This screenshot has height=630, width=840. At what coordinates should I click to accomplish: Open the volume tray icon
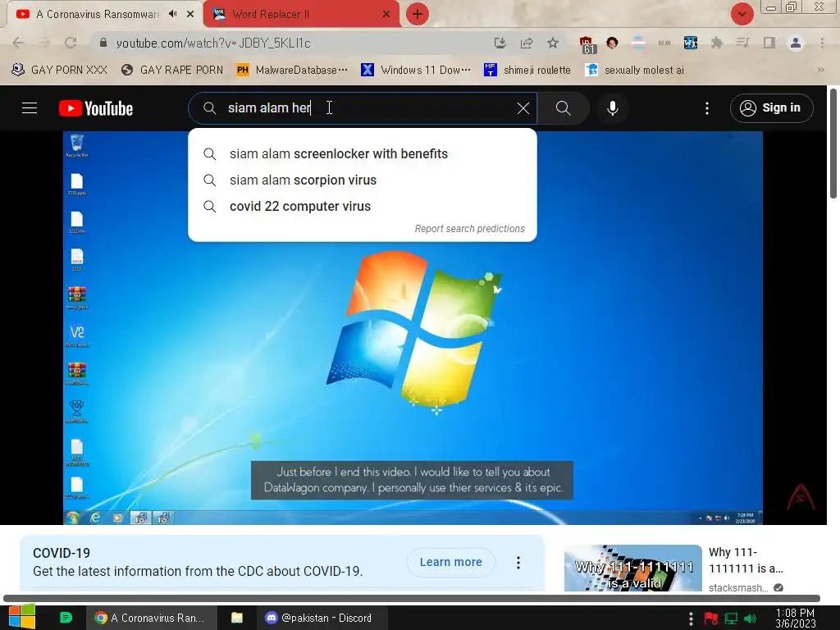pyautogui.click(x=751, y=619)
